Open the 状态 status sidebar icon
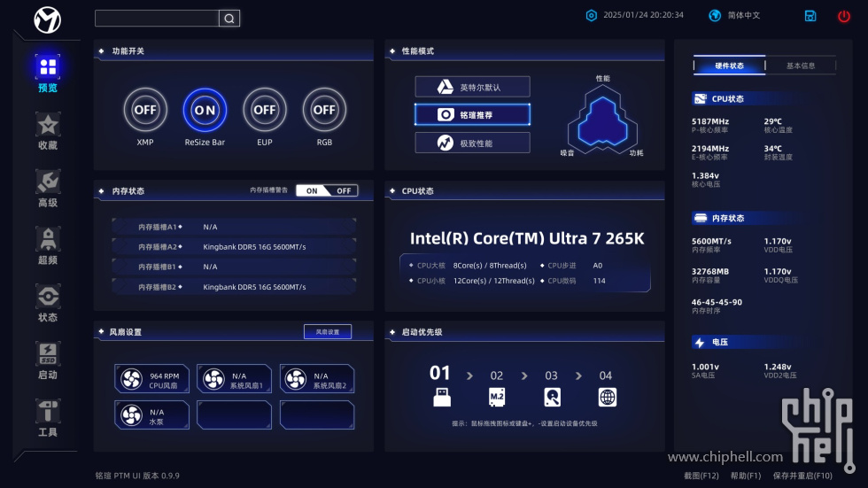Screen dimensions: 868x488 click(x=48, y=297)
